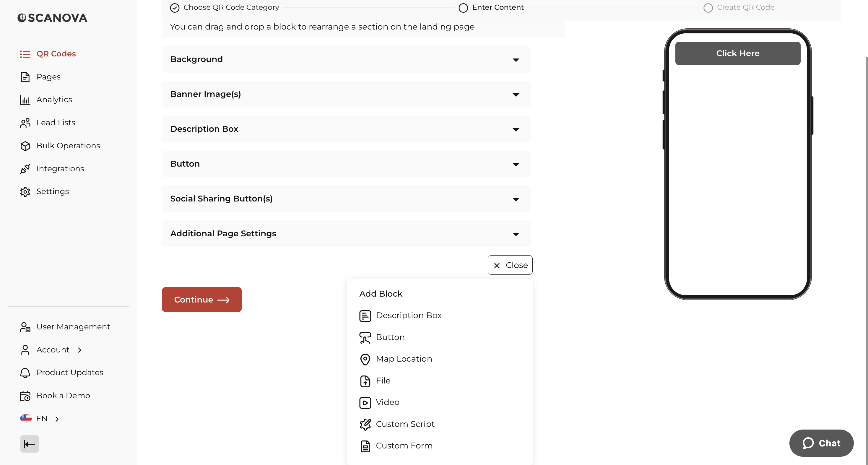
Task: Open the Description Box accordion title
Action: click(204, 129)
